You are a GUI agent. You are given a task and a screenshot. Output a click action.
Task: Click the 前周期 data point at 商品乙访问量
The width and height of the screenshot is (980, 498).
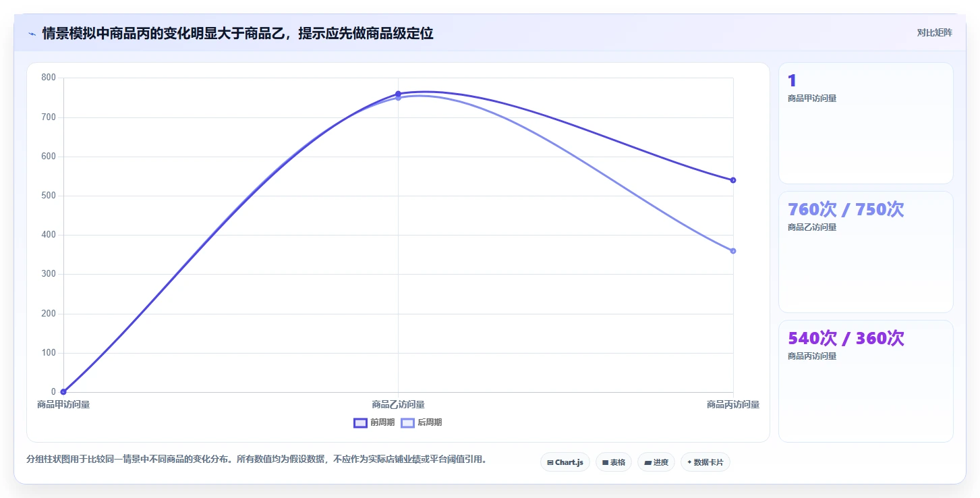(398, 94)
